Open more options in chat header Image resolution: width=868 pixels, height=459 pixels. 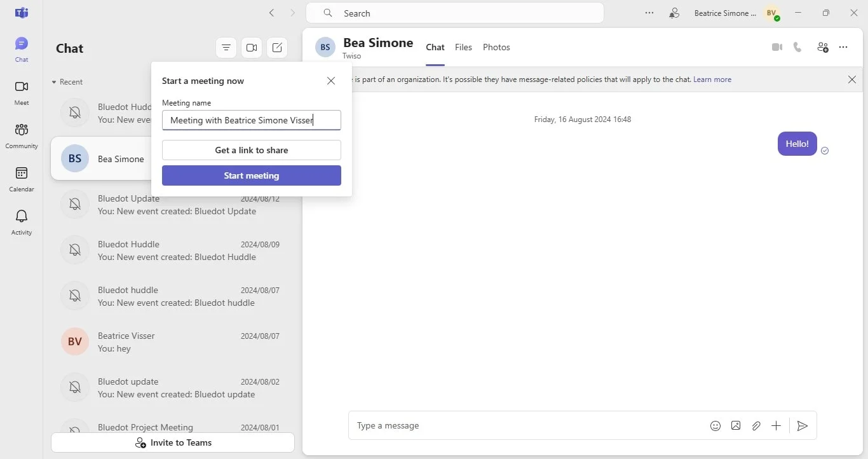843,47
